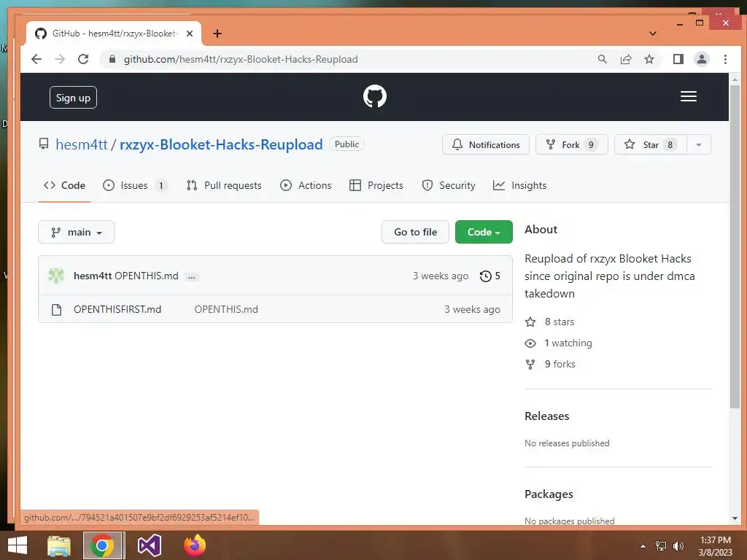Screen dimensions: 747x560
Task: Open the Projects tab
Action: [x=376, y=185]
